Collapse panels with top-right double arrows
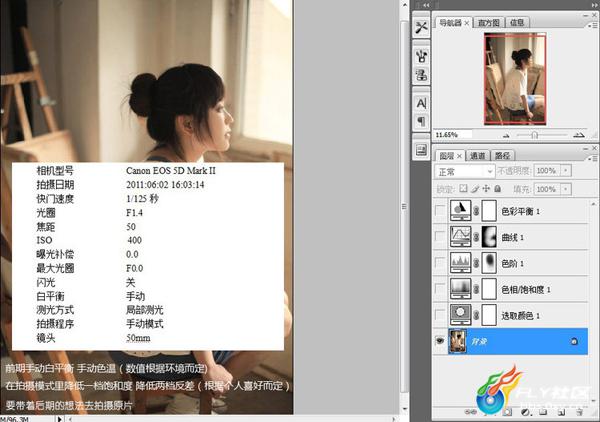This screenshot has width=600, height=422. (595, 5)
